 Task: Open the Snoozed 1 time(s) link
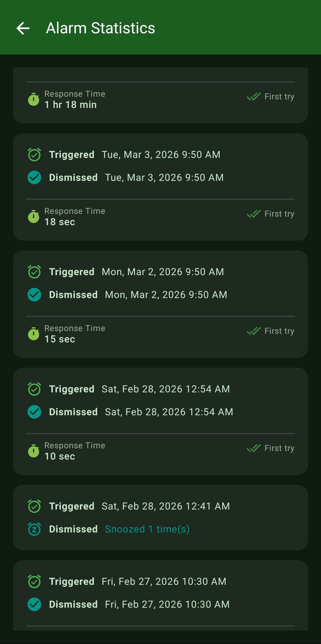pos(147,529)
